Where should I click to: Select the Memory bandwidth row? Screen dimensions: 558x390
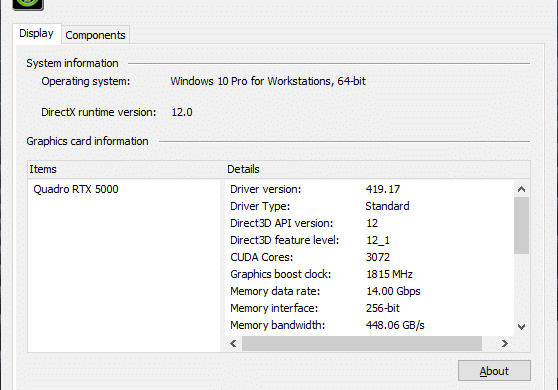pyautogui.click(x=369, y=325)
